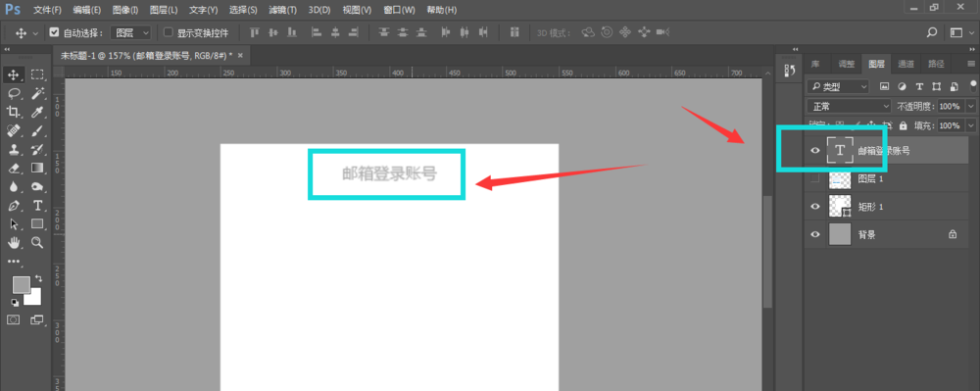Show the 图层 1 layer

click(x=815, y=179)
